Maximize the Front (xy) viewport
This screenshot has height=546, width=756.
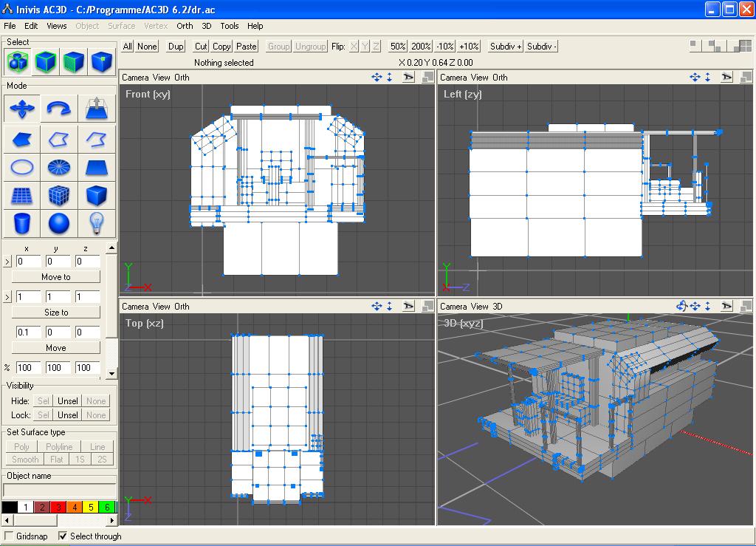[x=428, y=77]
